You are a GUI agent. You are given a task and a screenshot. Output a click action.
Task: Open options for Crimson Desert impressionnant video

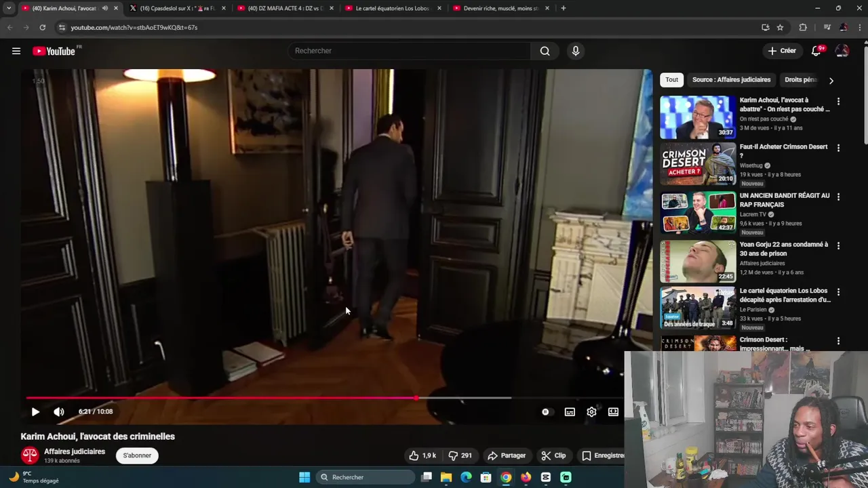coord(838,341)
